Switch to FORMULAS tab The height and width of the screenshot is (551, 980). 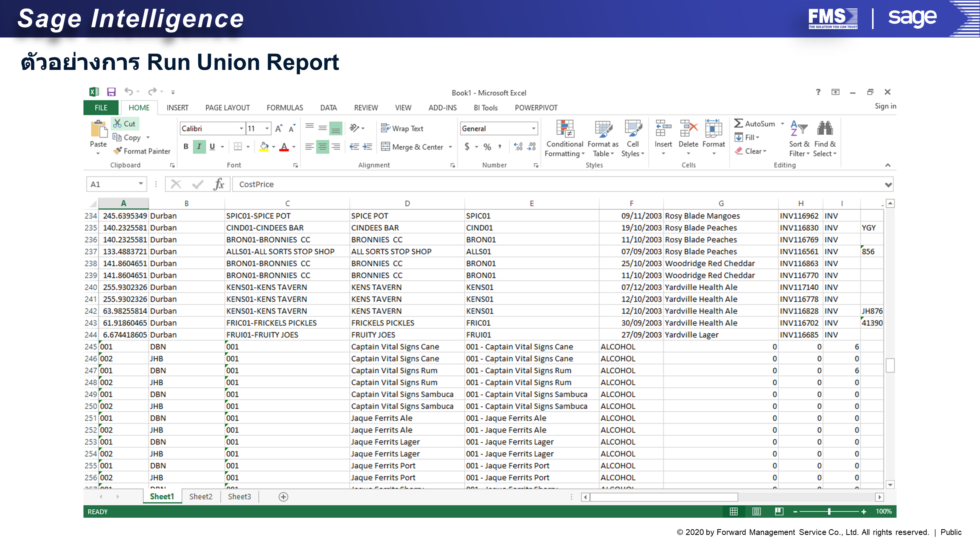point(285,108)
